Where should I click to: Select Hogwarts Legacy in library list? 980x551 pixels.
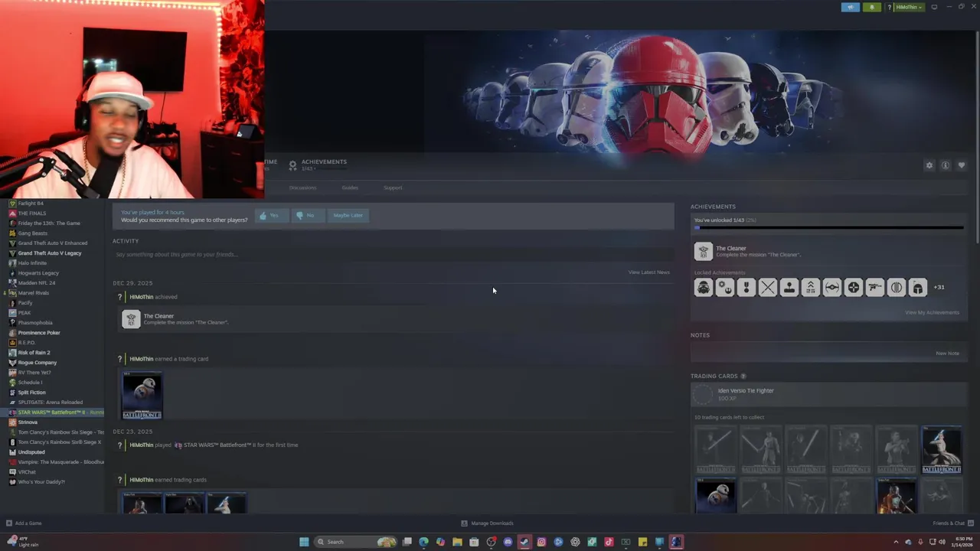click(x=38, y=273)
